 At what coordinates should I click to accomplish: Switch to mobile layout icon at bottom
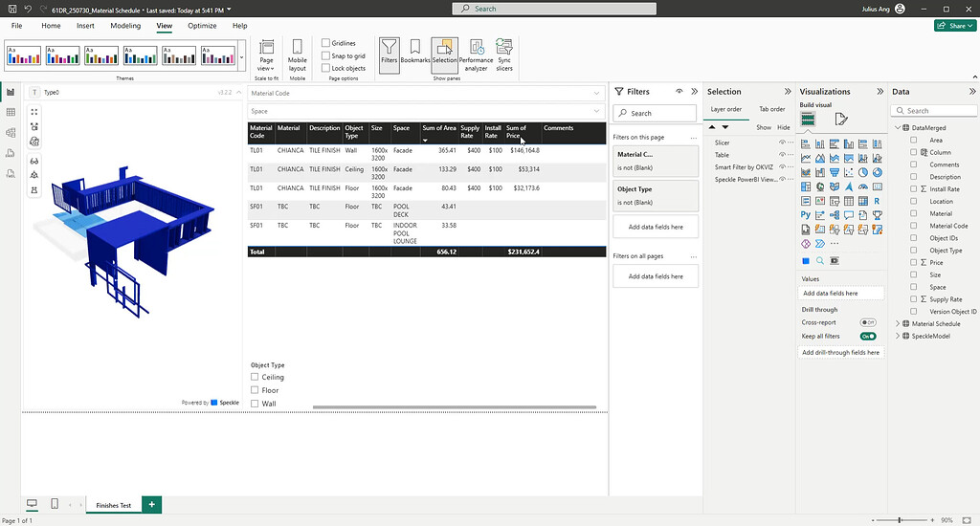point(55,503)
